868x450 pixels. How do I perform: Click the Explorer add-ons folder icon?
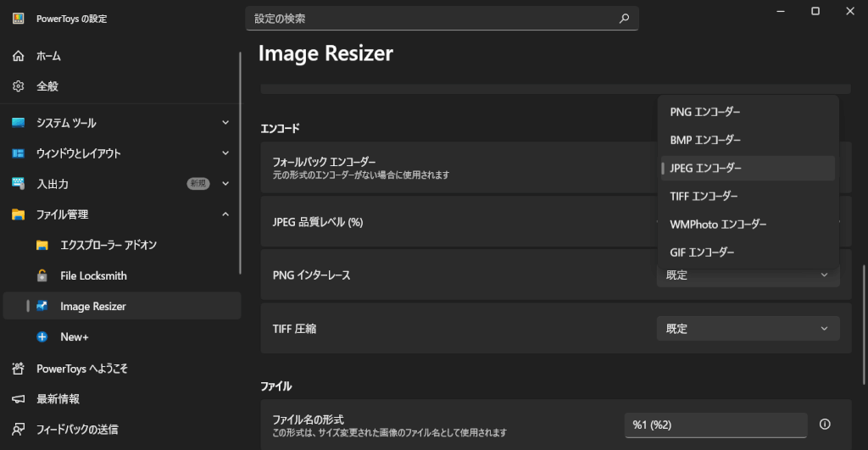[42, 245]
